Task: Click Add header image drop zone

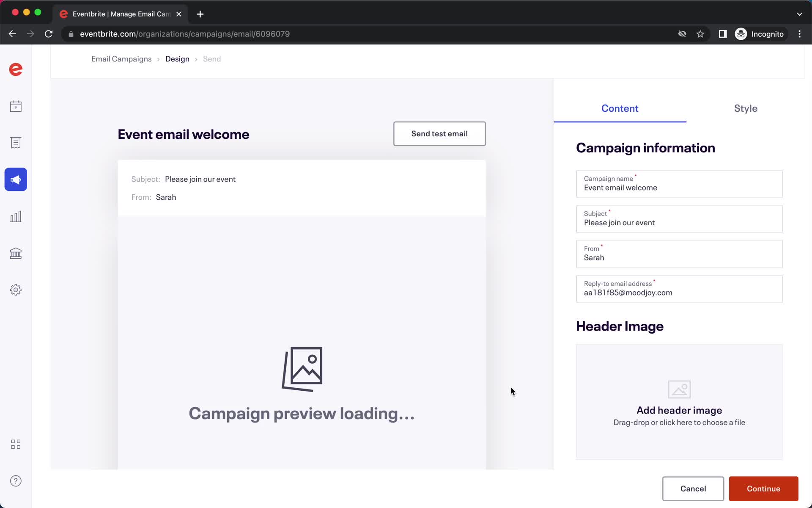Action: click(x=679, y=402)
